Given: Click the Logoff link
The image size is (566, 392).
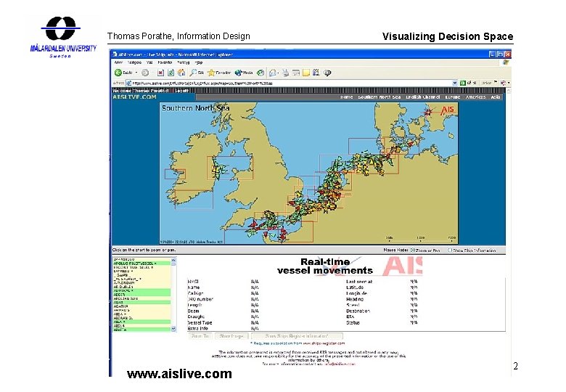Looking at the screenshot, I should [x=181, y=91].
